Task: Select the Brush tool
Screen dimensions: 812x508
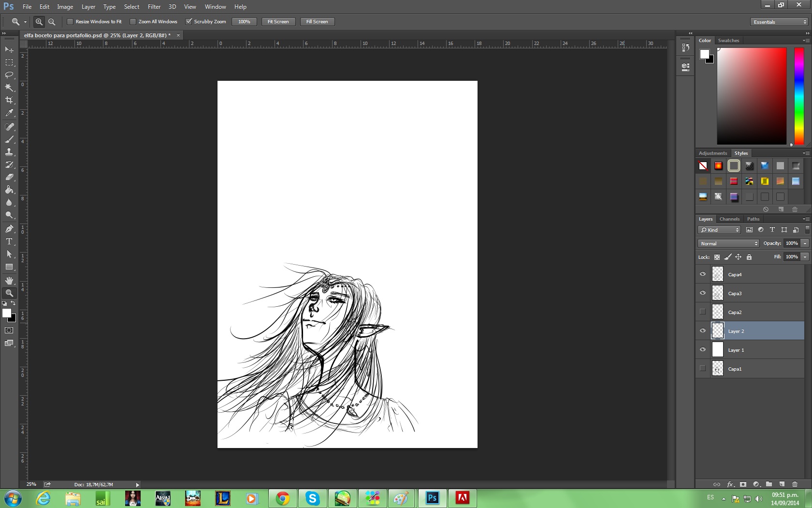Action: [x=9, y=139]
